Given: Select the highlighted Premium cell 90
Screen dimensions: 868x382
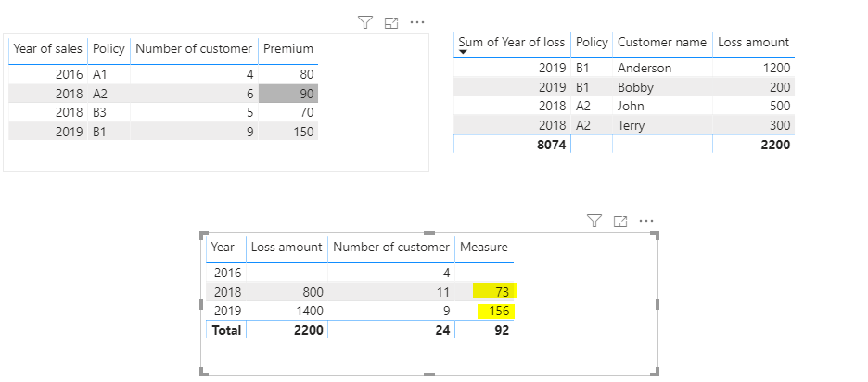Looking at the screenshot, I should point(287,94).
